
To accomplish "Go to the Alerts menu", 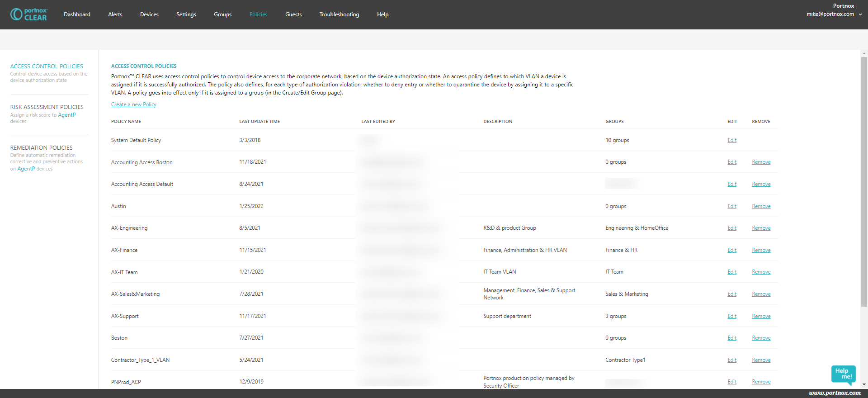I will [115, 14].
